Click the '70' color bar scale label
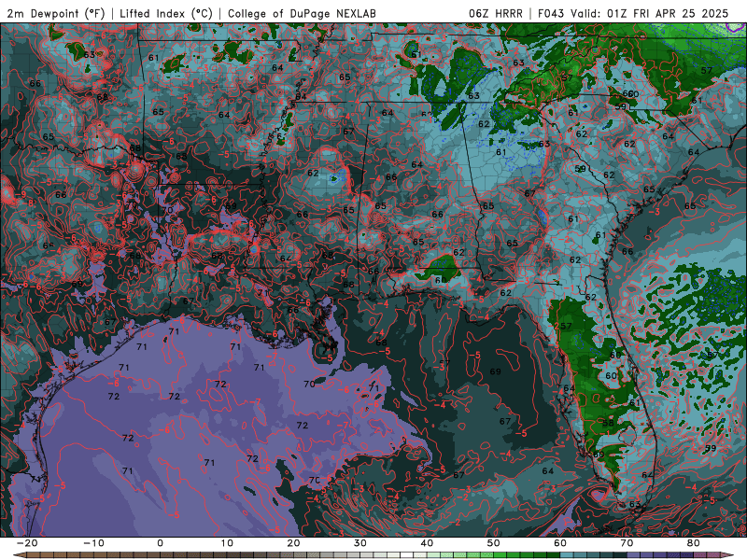747x560 pixels. [627, 543]
